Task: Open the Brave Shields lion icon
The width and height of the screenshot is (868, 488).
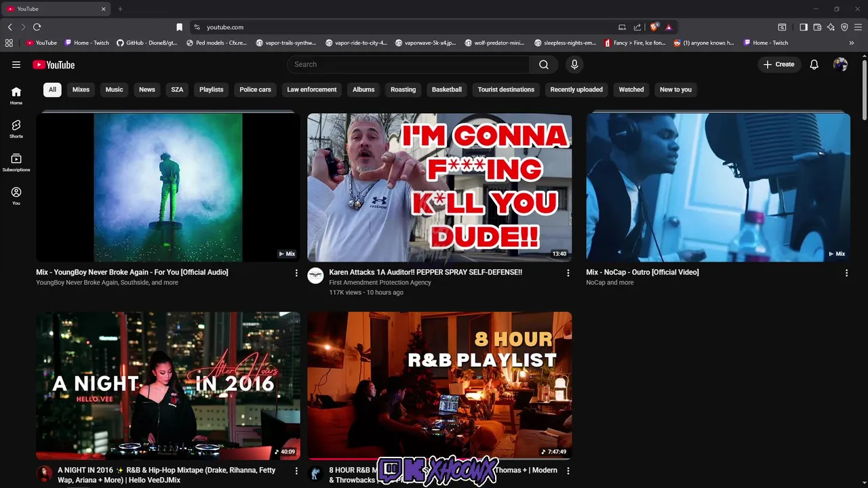Action: pyautogui.click(x=654, y=27)
